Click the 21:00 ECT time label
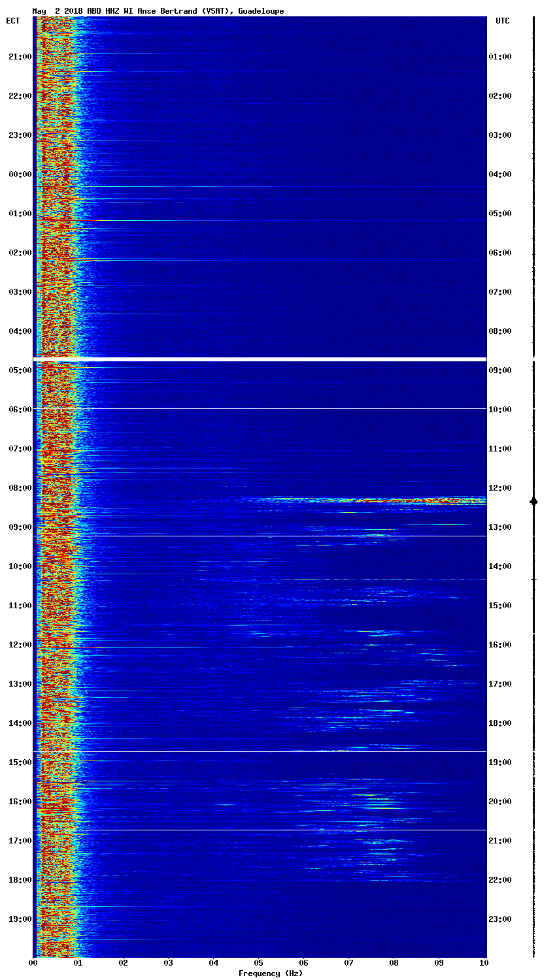This screenshot has width=557, height=980. [20, 57]
